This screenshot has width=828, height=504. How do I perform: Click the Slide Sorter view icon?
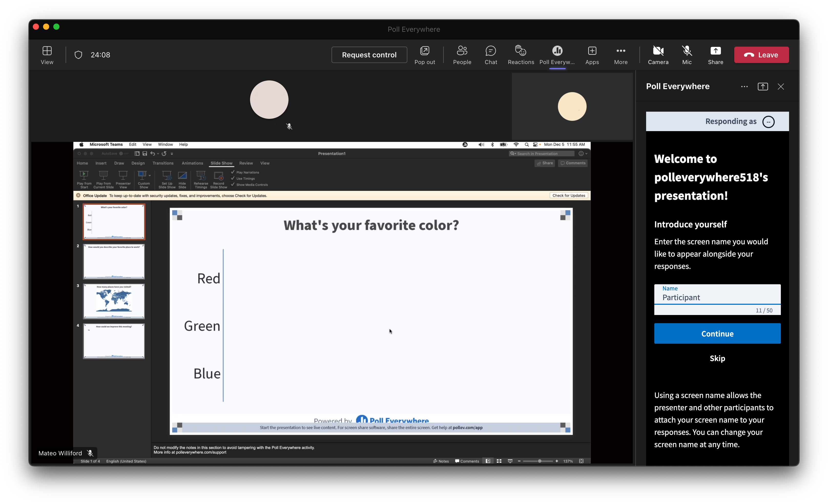point(499,461)
